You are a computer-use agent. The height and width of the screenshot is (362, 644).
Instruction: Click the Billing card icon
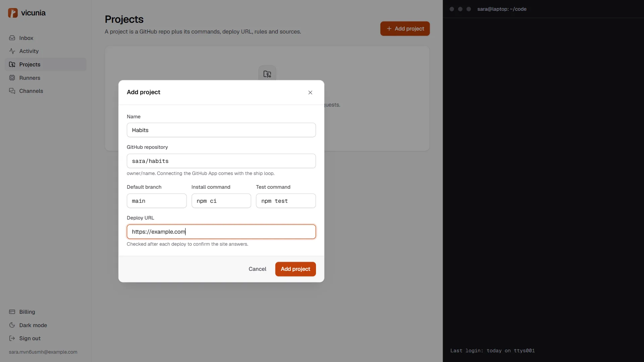(x=12, y=312)
